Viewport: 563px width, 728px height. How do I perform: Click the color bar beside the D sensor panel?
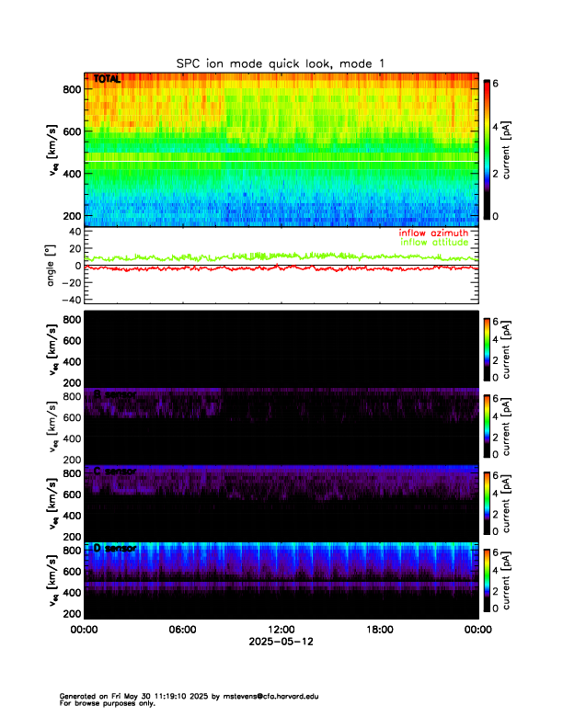point(487,580)
